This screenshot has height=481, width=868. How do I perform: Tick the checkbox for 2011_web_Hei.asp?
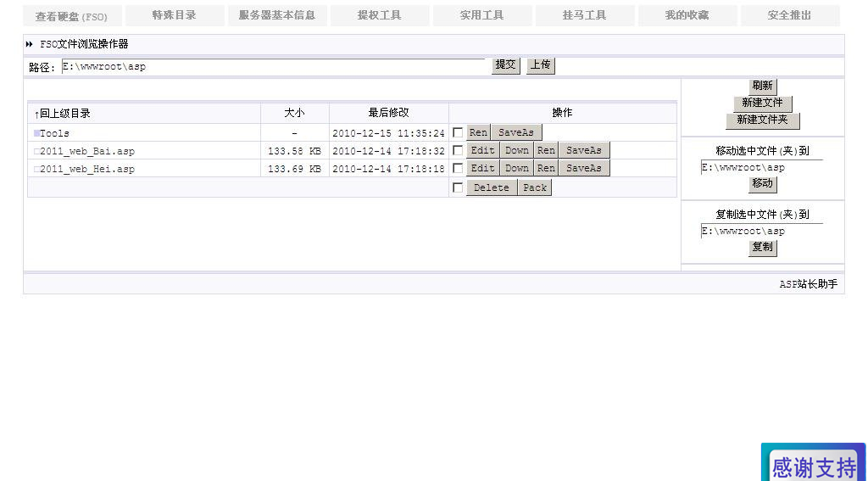pyautogui.click(x=458, y=169)
